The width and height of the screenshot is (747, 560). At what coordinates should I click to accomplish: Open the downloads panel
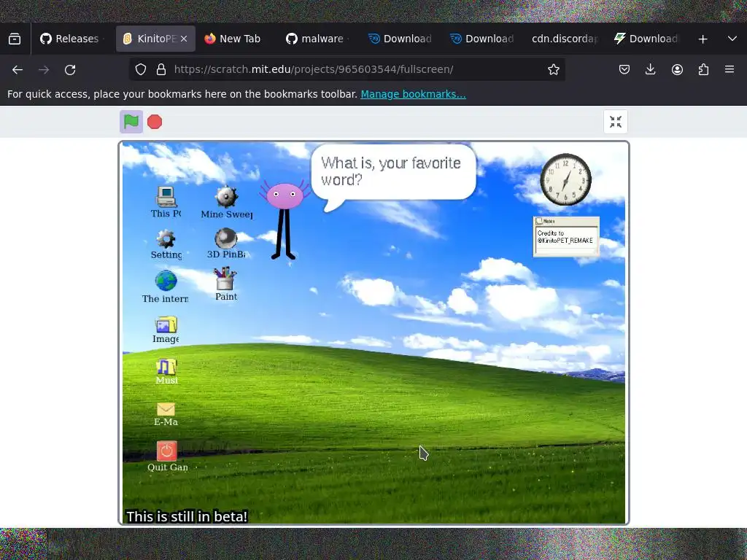coord(650,69)
